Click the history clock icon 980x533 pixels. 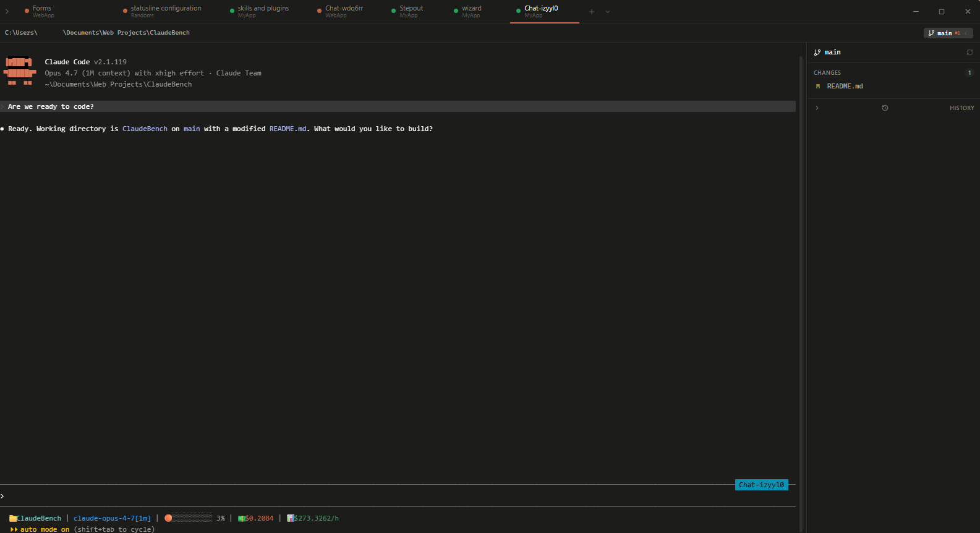point(885,108)
